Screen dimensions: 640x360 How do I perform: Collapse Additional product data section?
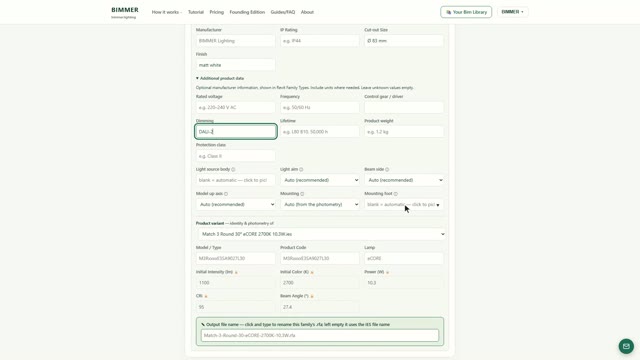pos(220,78)
